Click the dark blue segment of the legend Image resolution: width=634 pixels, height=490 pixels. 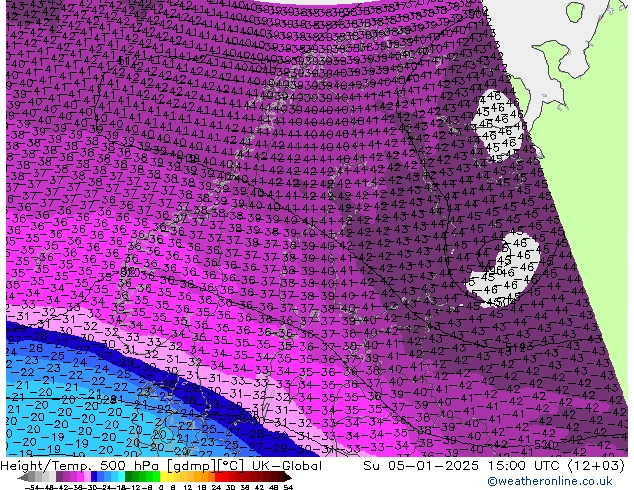(x=94, y=478)
